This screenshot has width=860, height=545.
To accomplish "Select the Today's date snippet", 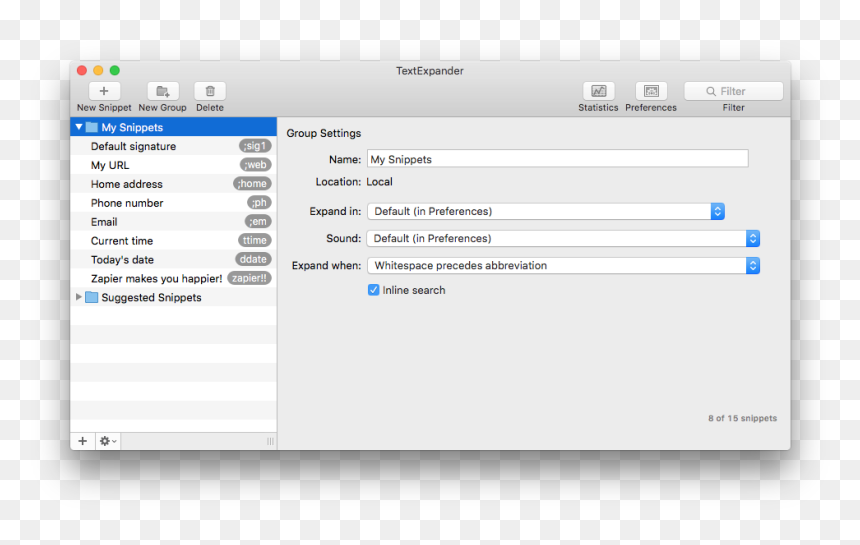I will pos(173,260).
